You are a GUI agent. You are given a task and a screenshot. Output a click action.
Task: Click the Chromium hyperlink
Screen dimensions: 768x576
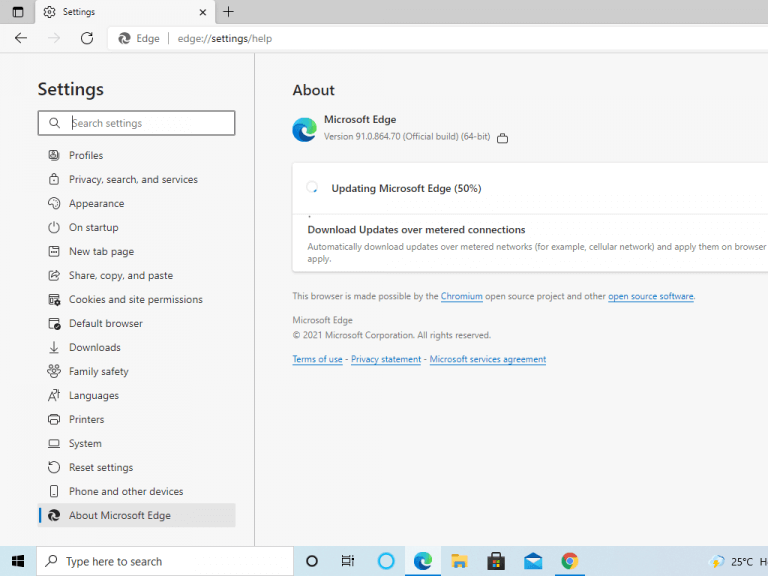(462, 297)
